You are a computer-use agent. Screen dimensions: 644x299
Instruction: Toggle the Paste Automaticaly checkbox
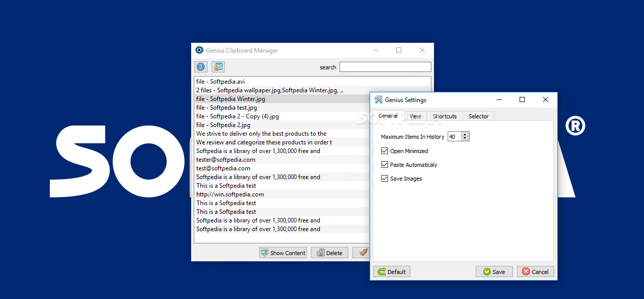pos(384,165)
